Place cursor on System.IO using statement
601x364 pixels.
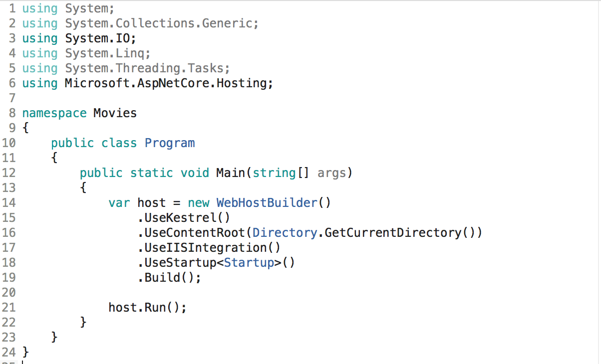pyautogui.click(x=100, y=38)
